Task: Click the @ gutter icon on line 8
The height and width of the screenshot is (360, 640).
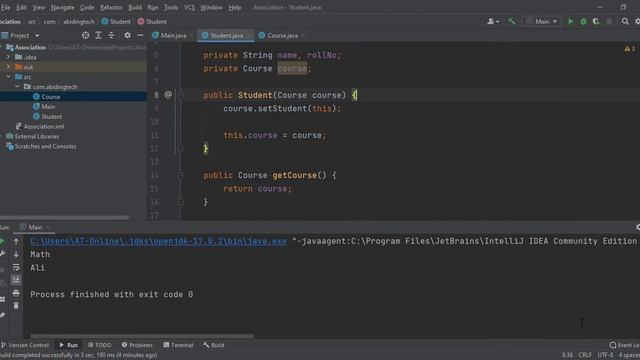Action: [168, 95]
